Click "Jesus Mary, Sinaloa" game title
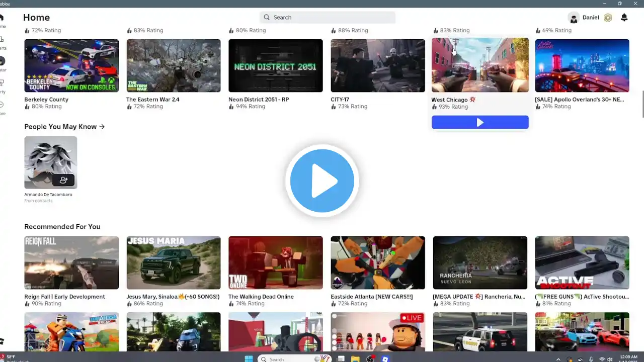 pyautogui.click(x=173, y=297)
